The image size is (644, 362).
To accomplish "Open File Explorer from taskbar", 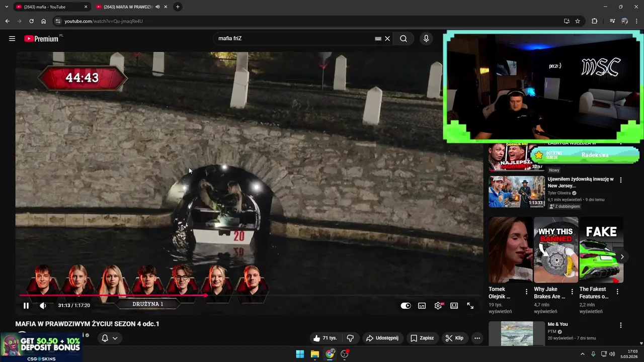I will pyautogui.click(x=314, y=354).
